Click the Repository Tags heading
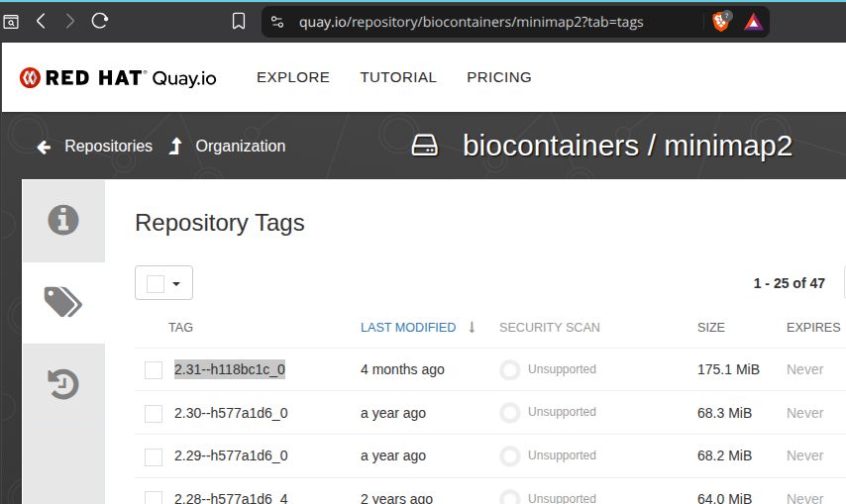The width and height of the screenshot is (846, 504). (x=220, y=223)
